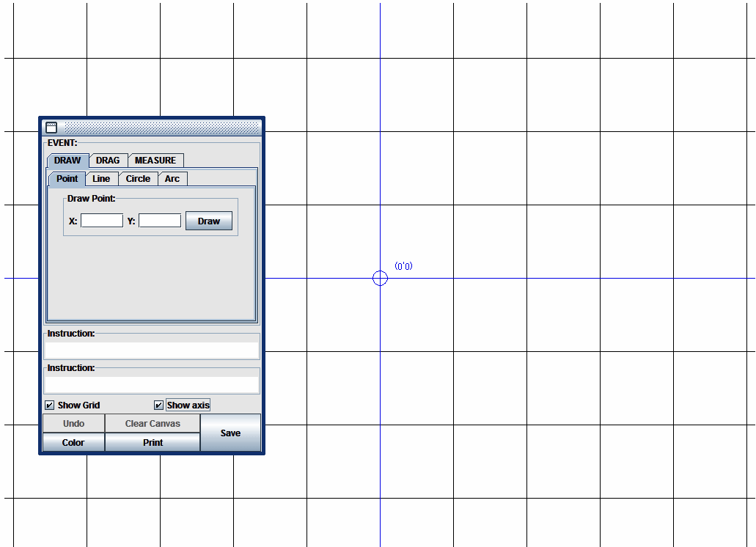Focus the Y coordinate input field
Screen dimensions: 756x547
pyautogui.click(x=160, y=221)
